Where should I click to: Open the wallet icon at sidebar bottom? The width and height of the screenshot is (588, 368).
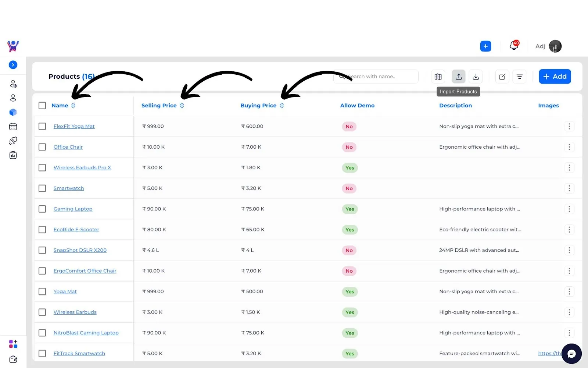[x=13, y=359]
